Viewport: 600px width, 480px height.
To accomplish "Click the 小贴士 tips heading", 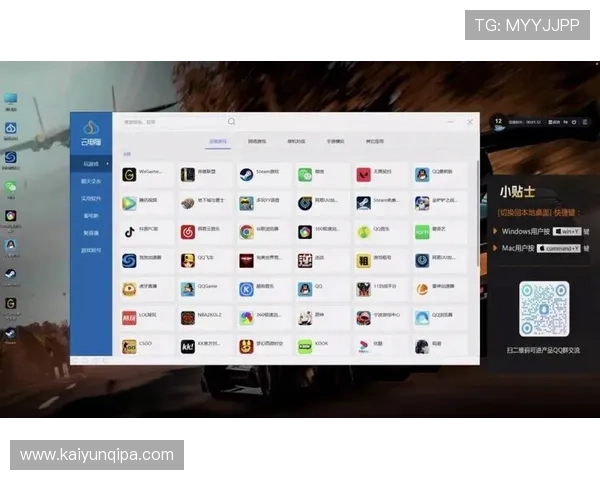I will pyautogui.click(x=517, y=192).
